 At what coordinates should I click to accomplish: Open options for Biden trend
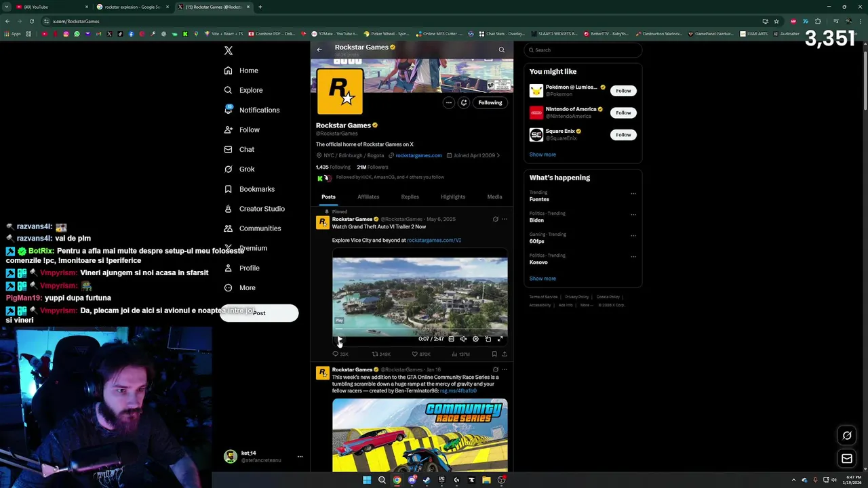coord(633,214)
